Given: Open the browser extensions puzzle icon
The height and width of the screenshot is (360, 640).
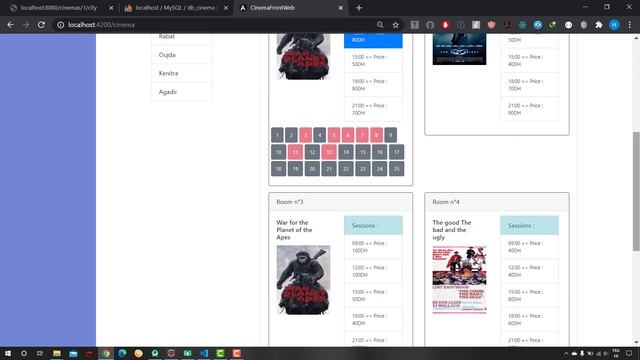Looking at the screenshot, I should 599,25.
